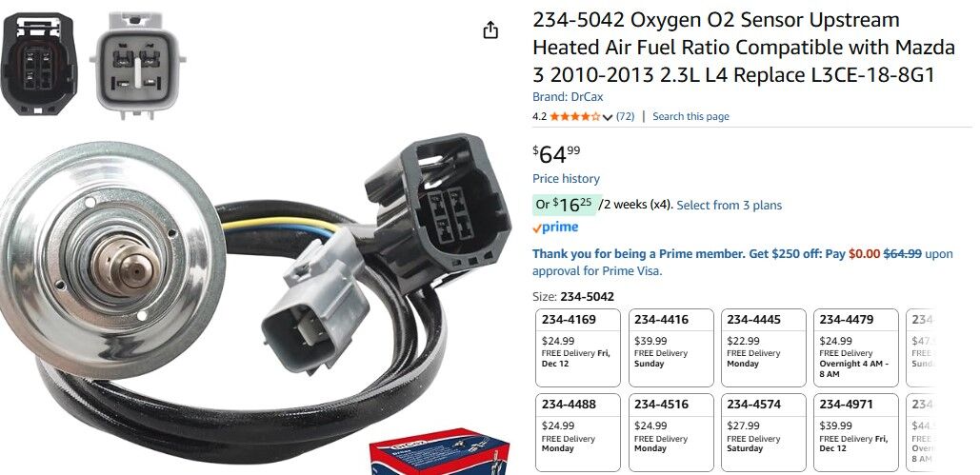Screen dimensions: 980x475
Task: Click the black connector thumbnail image
Action: click(x=39, y=65)
